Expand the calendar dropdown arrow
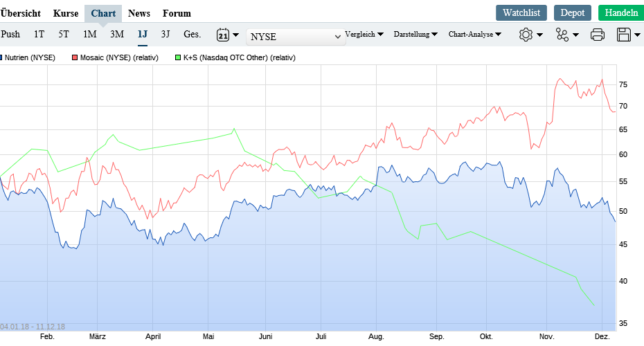The image size is (644, 346). pos(235,35)
